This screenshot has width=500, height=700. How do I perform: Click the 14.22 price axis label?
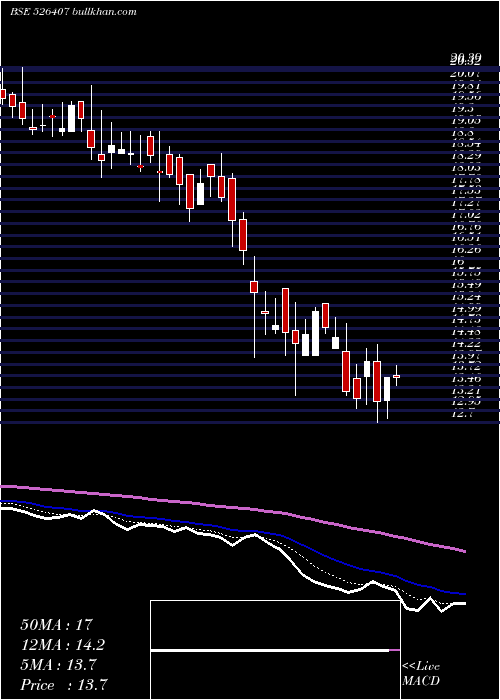466,344
